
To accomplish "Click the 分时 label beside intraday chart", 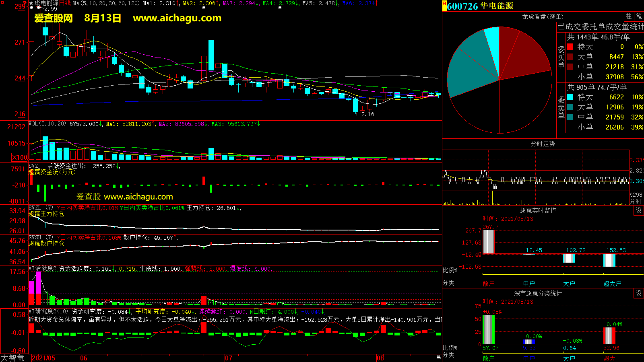I will (636, 201).
